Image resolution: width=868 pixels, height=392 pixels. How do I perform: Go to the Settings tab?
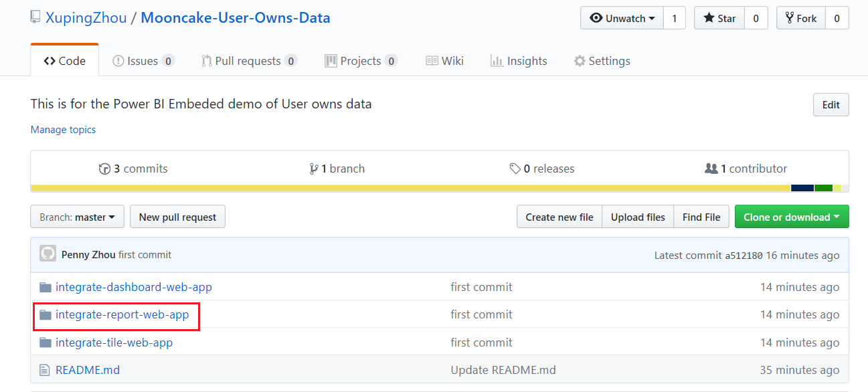click(x=602, y=61)
